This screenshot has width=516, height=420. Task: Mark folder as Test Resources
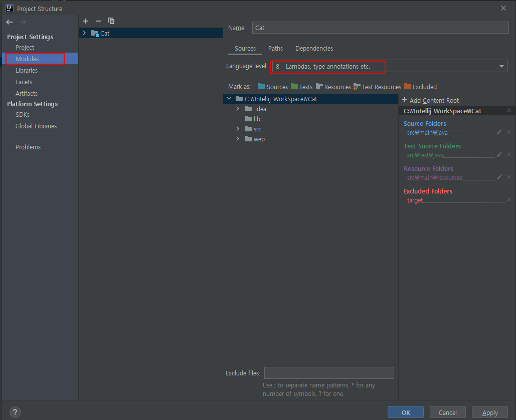tap(377, 87)
